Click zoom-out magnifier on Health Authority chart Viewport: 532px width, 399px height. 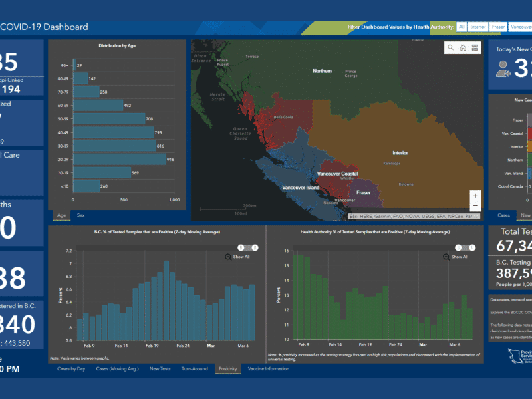tap(446, 257)
